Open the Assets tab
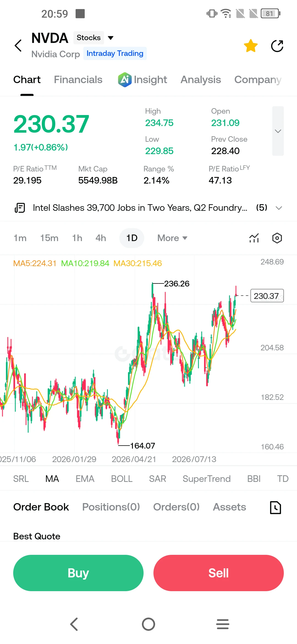297x644 pixels. (x=230, y=507)
